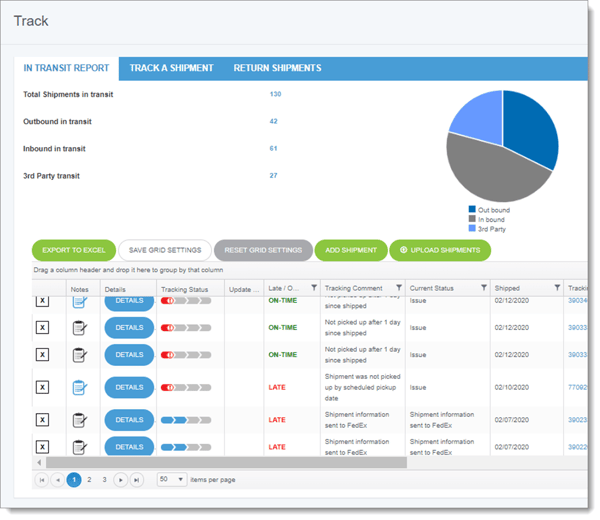Viewport: 600px width, 520px height.
Task: Open items per page dropdown showing 50
Action: [x=172, y=479]
